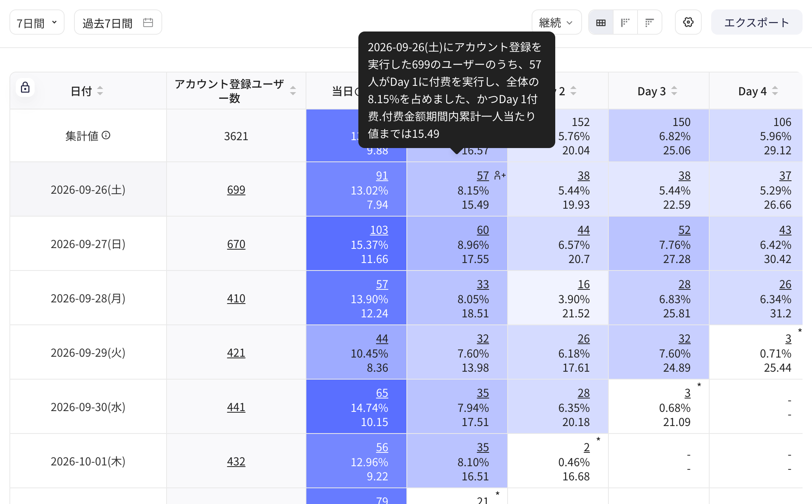The image size is (812, 504).
Task: Select the 2026-09-29(火) date cell
Action: coord(88,353)
